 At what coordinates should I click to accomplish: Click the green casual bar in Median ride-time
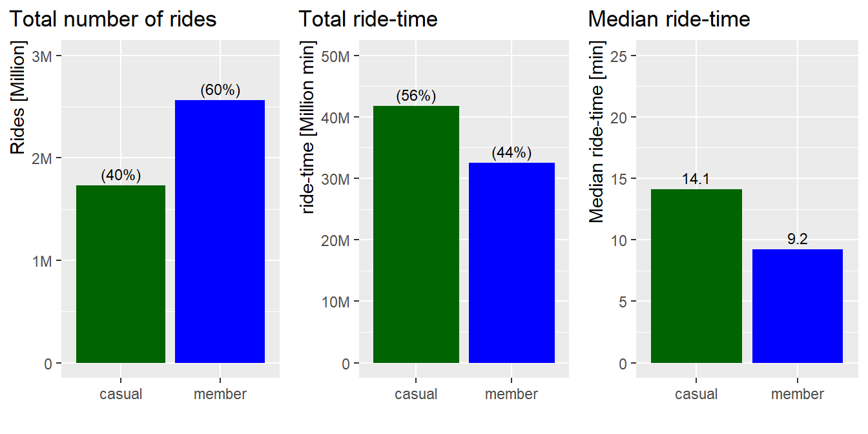[696, 276]
